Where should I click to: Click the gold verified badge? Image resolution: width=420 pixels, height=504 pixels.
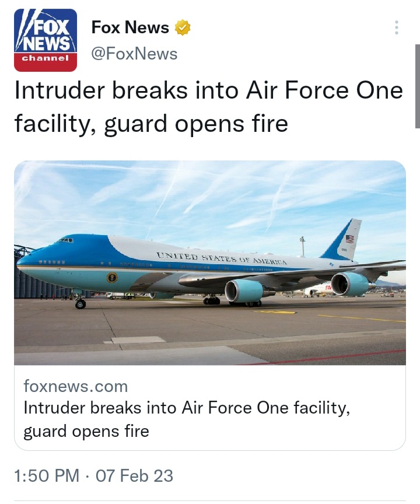182,27
